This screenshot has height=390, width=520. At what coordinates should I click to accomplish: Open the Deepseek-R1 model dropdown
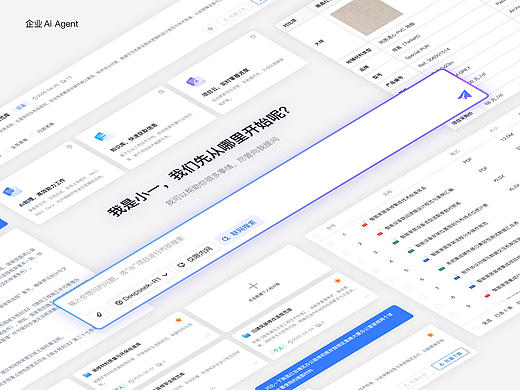pyautogui.click(x=141, y=290)
